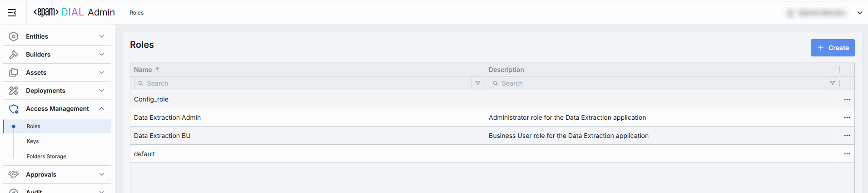Screen dimensions: 868x193
Task: Click the Create role button
Action: [x=833, y=48]
